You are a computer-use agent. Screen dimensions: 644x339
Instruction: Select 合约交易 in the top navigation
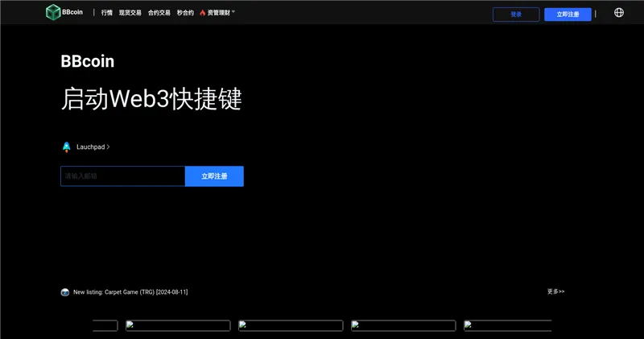tap(159, 13)
